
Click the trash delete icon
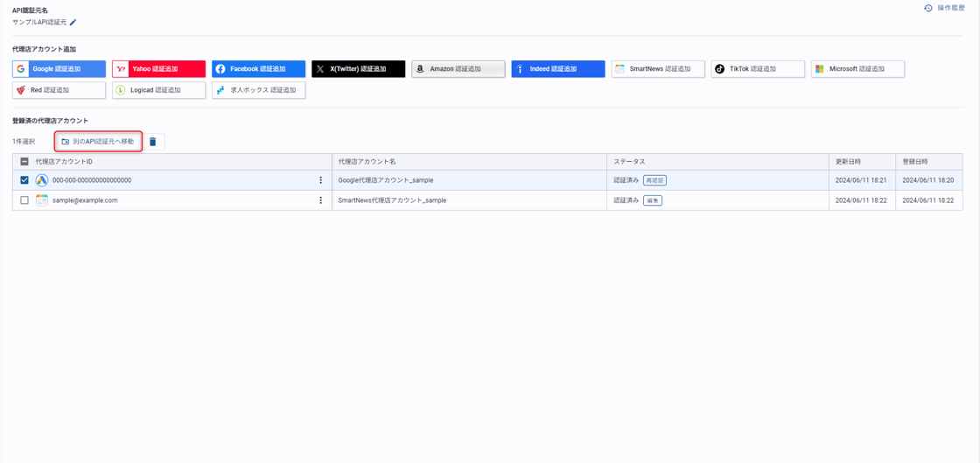click(x=153, y=142)
